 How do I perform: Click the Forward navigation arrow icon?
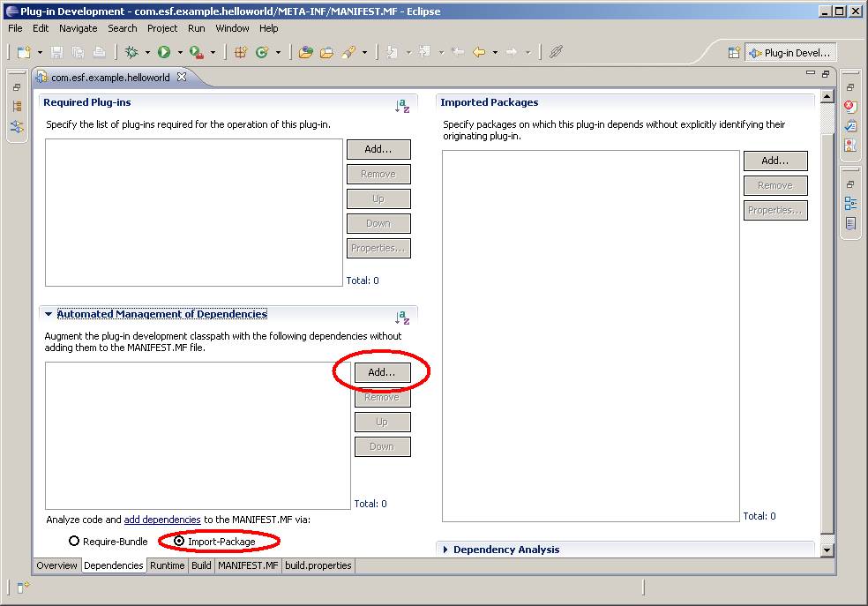512,52
